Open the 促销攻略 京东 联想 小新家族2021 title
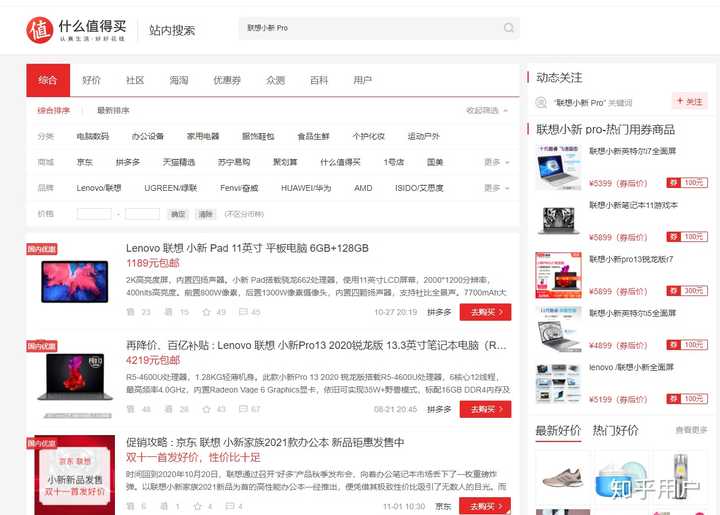 click(x=265, y=442)
